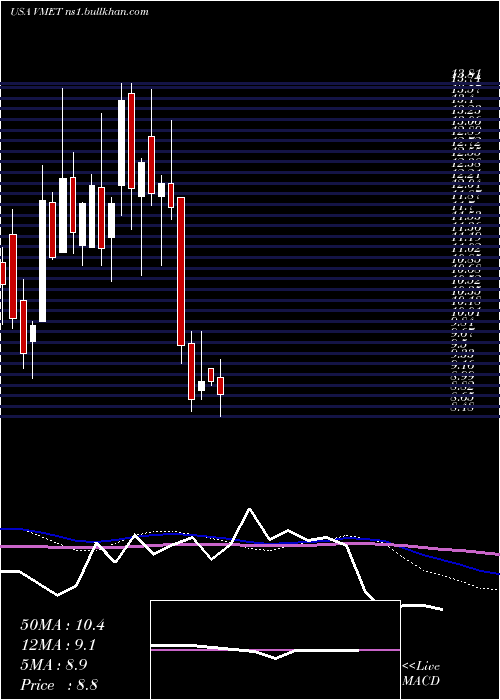Click the '<<Live MACD' label
Screen dimensions: 500x700
[x=421, y=674]
